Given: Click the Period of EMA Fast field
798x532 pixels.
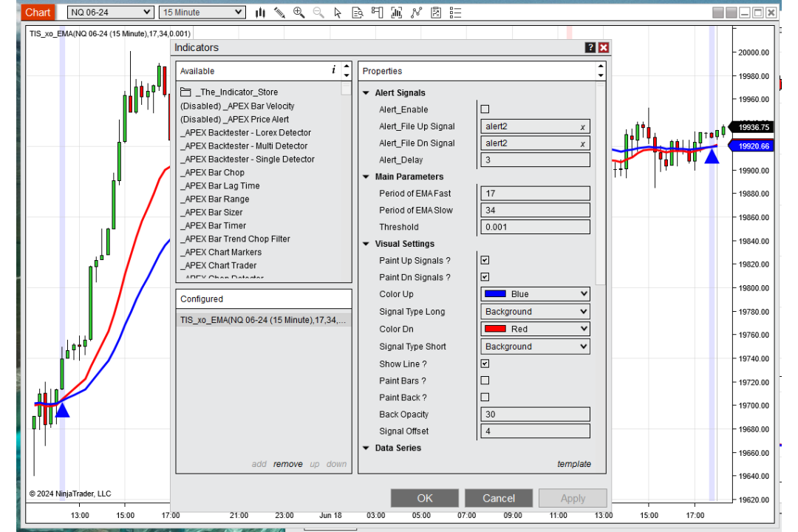Looking at the screenshot, I should click(x=535, y=194).
